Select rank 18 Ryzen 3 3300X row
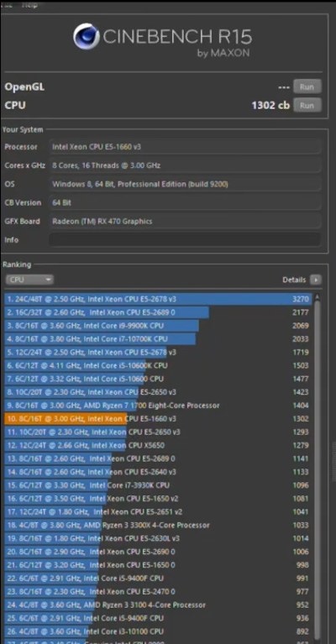 [x=158, y=525]
